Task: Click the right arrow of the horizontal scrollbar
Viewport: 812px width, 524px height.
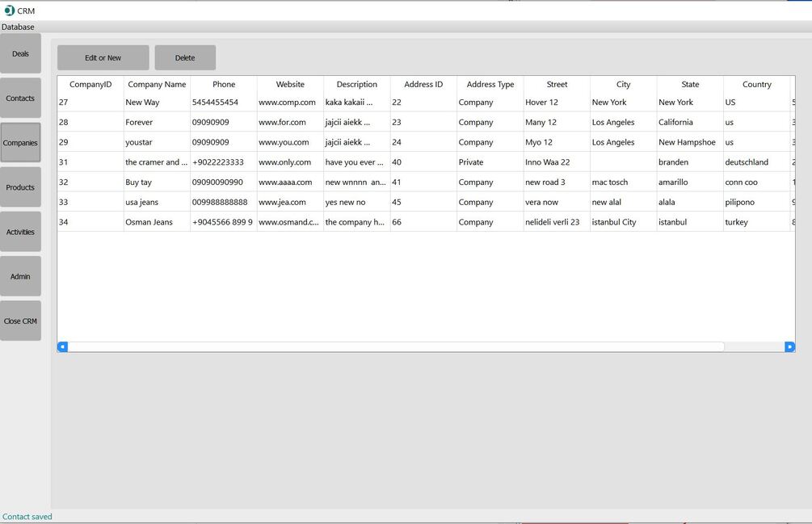Action: click(x=790, y=346)
